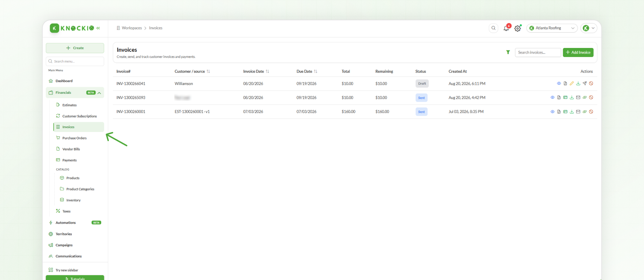Email invoice INV-1300265093 with envelope icon
Viewport: 644px width, 280px height.
click(578, 97)
